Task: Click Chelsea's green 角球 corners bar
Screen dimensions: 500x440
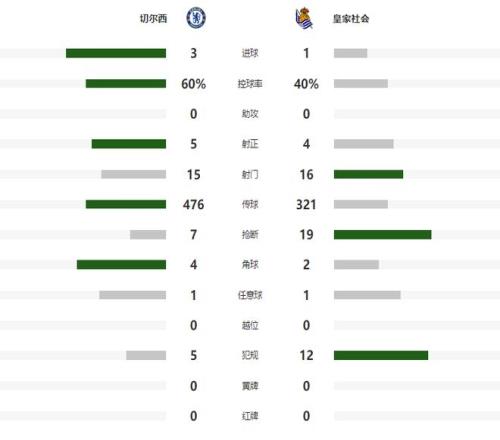Action: (x=121, y=265)
